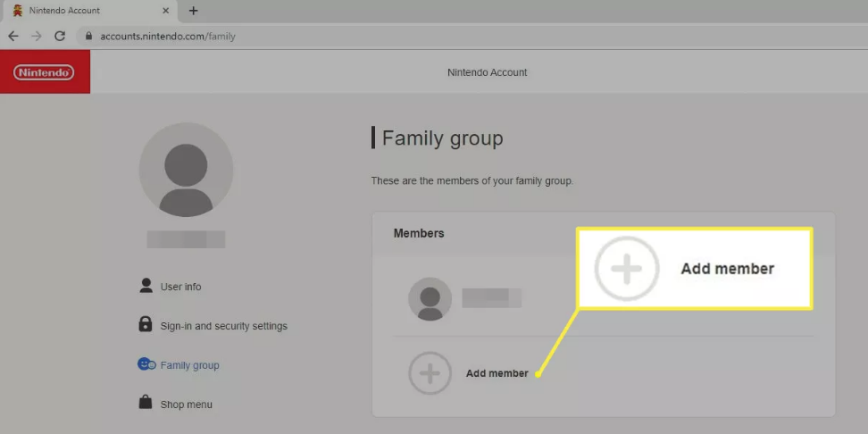Click the Mario favicon on the tab
This screenshot has width=868, height=434.
tap(18, 11)
